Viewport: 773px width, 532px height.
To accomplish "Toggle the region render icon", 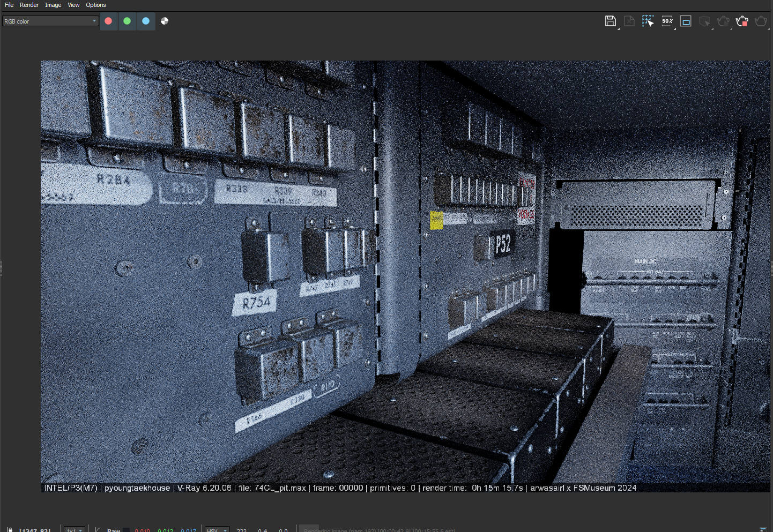I will point(686,21).
